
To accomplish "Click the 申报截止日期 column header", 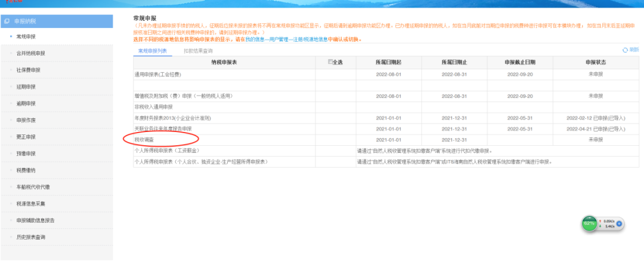I will pyautogui.click(x=520, y=62).
